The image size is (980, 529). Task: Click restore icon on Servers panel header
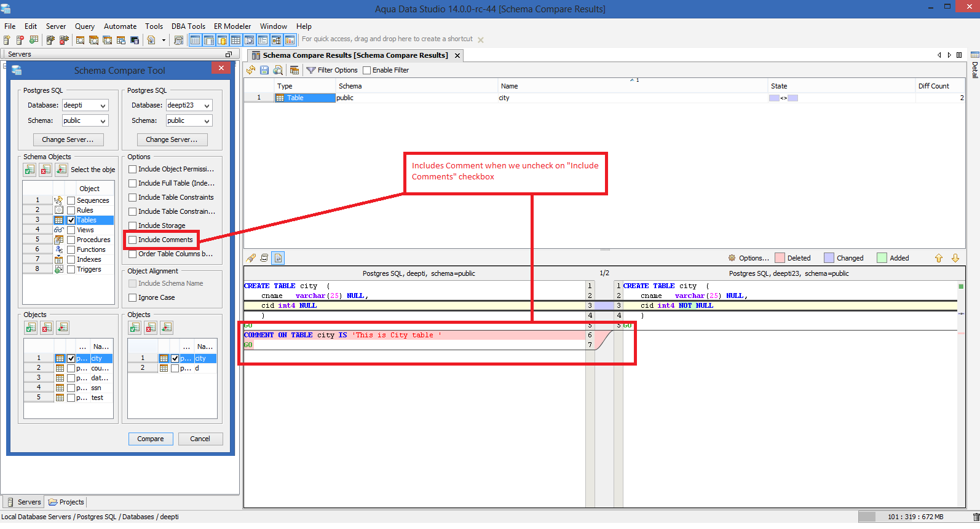pos(229,54)
